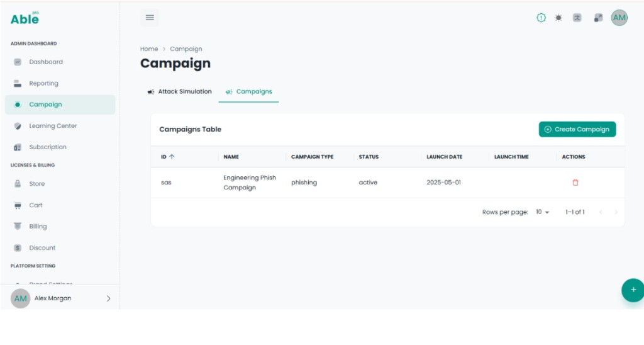Select the Campaigns tab
The width and height of the screenshot is (644, 345).
248,92
